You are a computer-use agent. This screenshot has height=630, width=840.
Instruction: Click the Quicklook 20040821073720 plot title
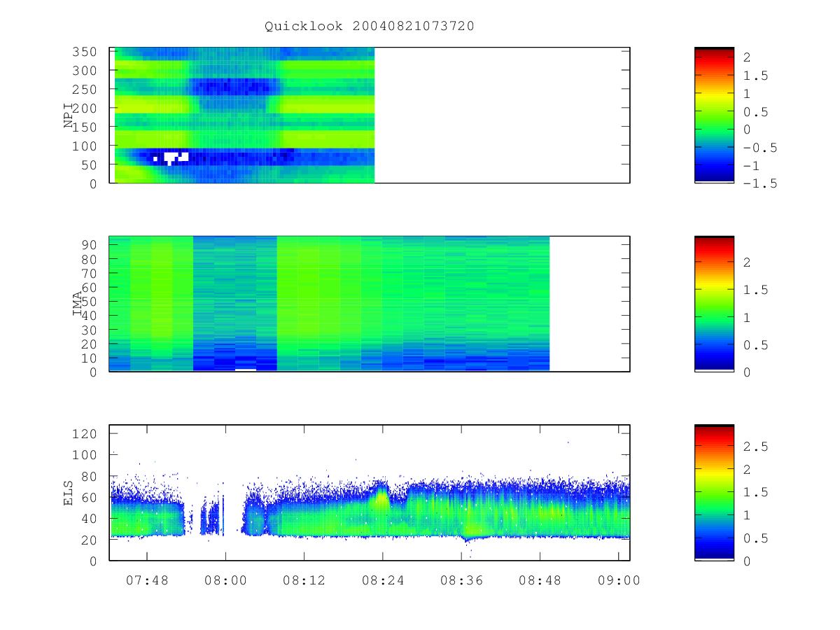[x=370, y=27]
